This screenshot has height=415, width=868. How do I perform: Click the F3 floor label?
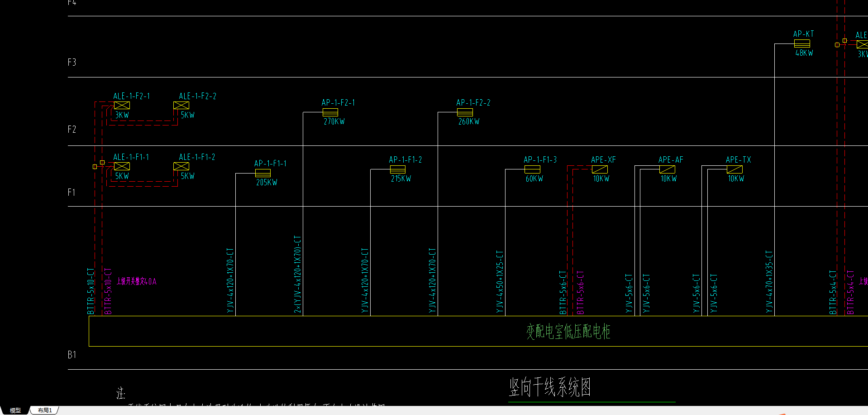72,62
